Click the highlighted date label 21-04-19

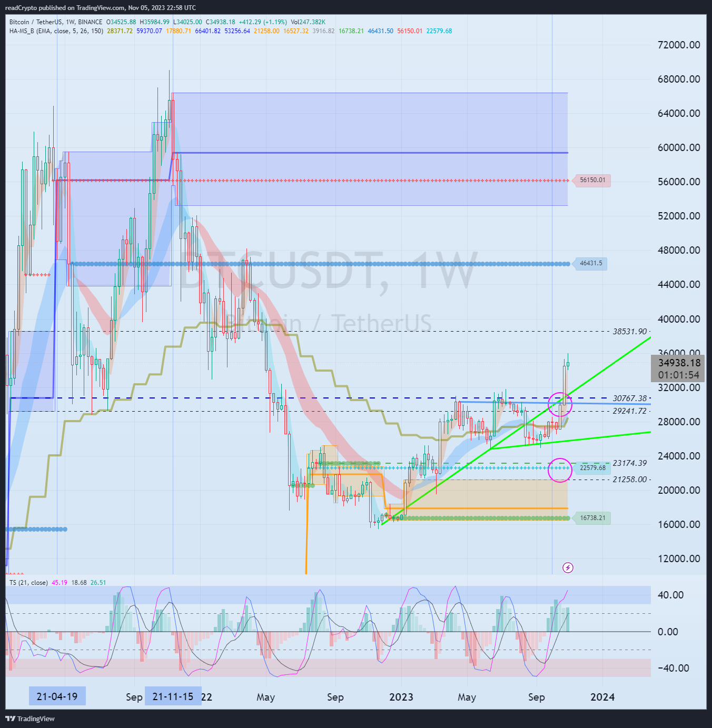coord(57,696)
